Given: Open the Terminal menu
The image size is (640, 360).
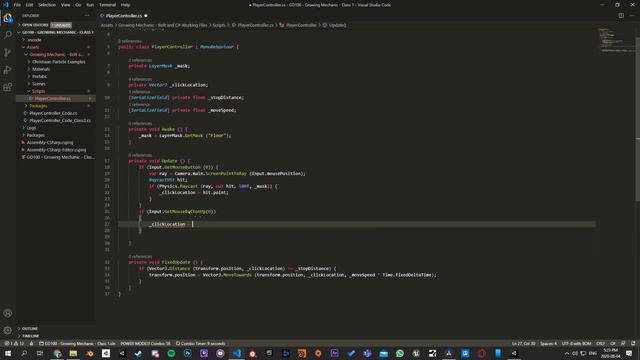Looking at the screenshot, I should tap(107, 5).
